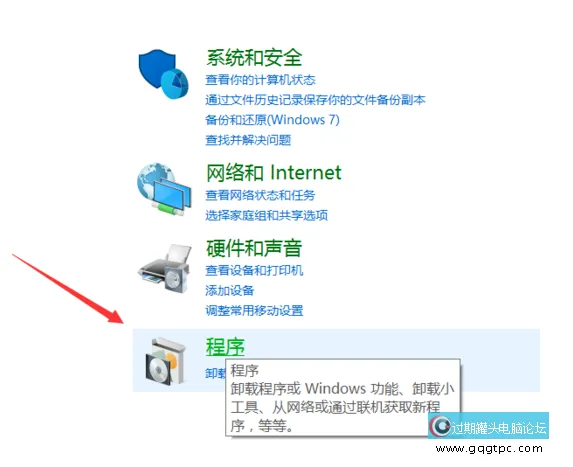The height and width of the screenshot is (467, 573).
Task: Click 查看设备和打印机 link
Action: [x=254, y=270]
